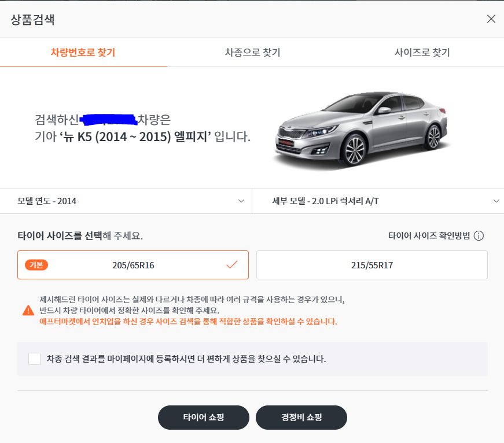This screenshot has width=504, height=443.
Task: Click the 경정비 쇼핑 button
Action: tap(301, 418)
